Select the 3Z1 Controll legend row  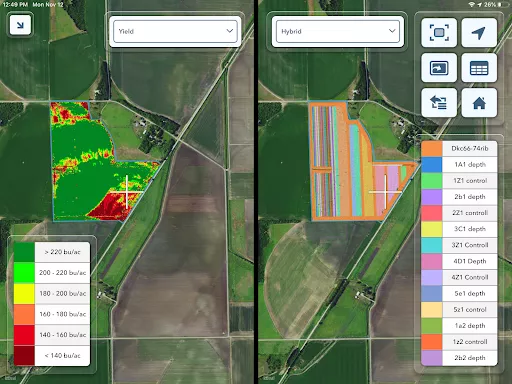coord(459,245)
